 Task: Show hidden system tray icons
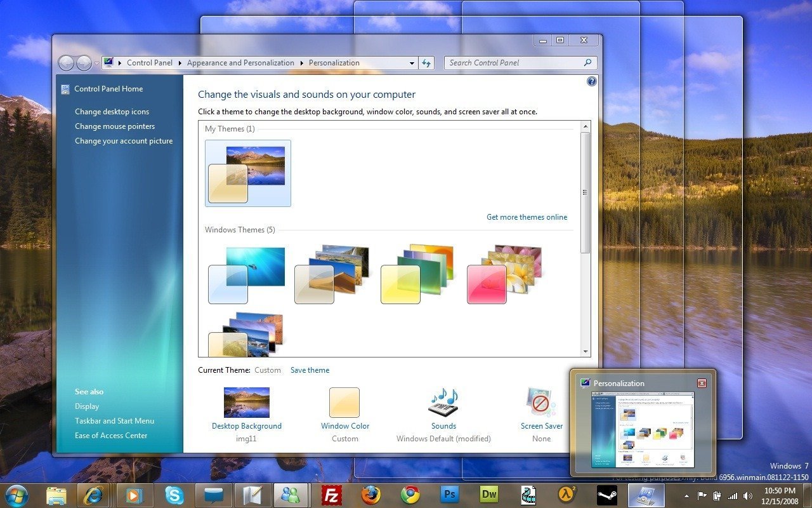[687, 495]
